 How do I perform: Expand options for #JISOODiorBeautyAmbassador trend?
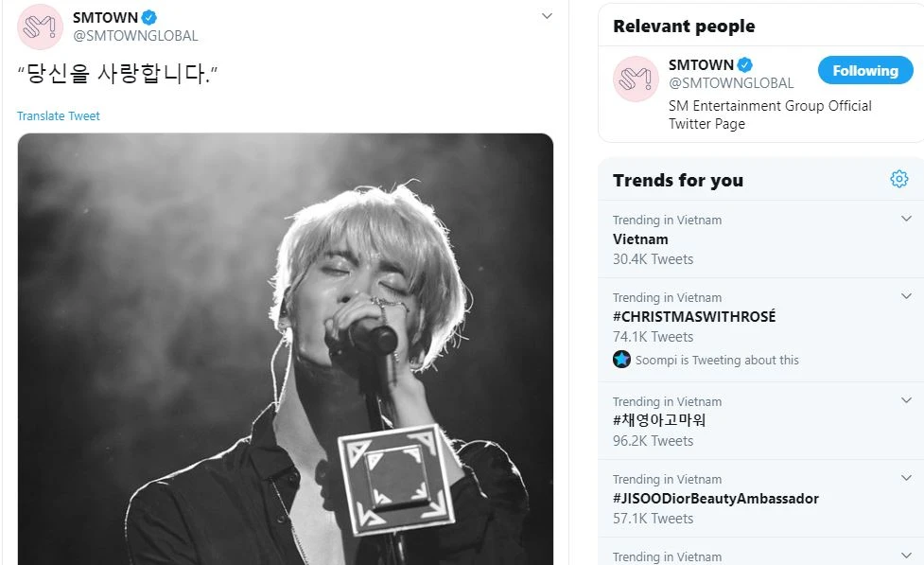tap(906, 479)
